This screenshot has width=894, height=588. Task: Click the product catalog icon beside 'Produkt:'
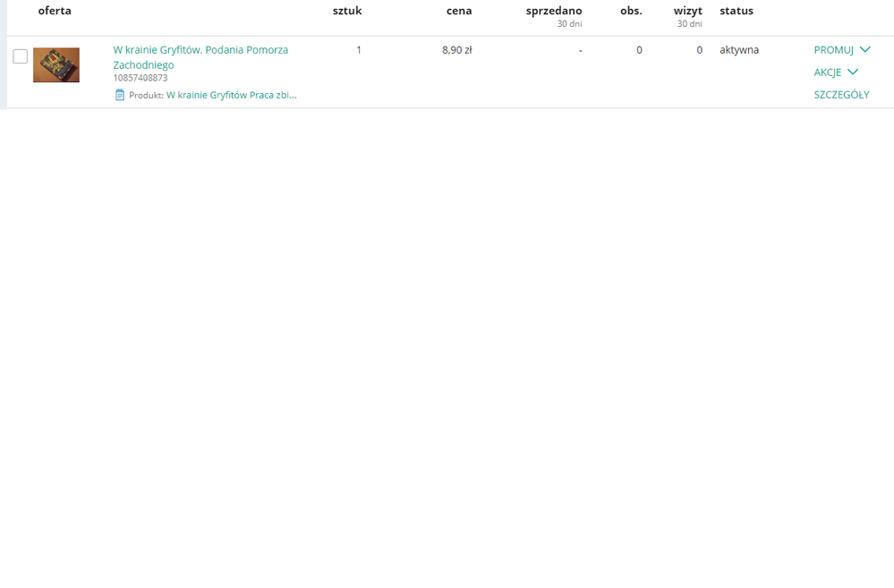pos(120,95)
